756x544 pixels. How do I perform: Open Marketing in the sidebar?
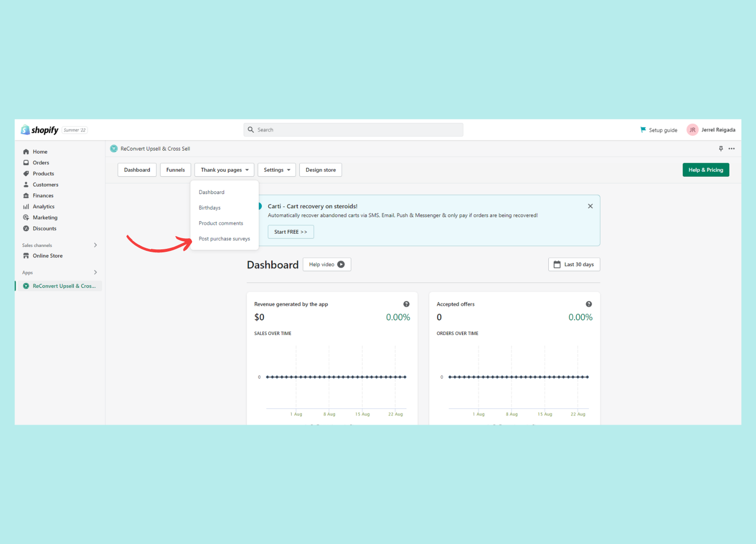coord(45,218)
